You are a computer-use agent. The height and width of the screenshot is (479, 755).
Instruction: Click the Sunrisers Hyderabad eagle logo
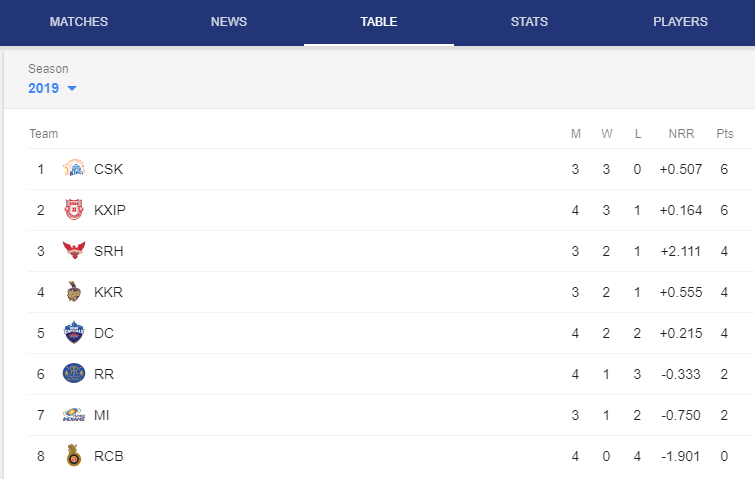[x=74, y=250]
